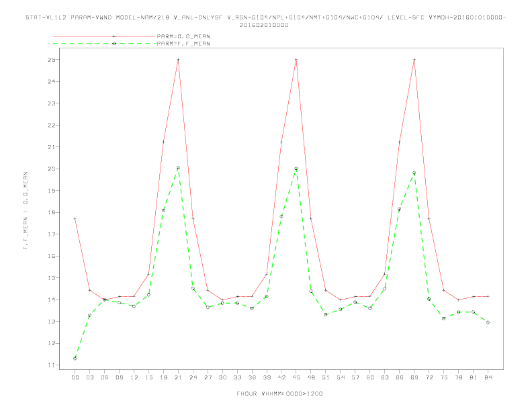Click the PARM=O.O_MEAN legend label

(x=183, y=36)
